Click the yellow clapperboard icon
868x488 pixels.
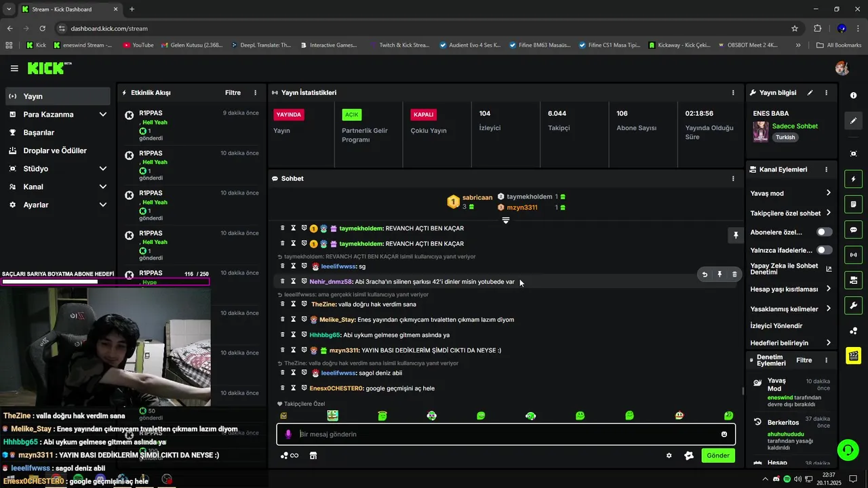point(854,355)
